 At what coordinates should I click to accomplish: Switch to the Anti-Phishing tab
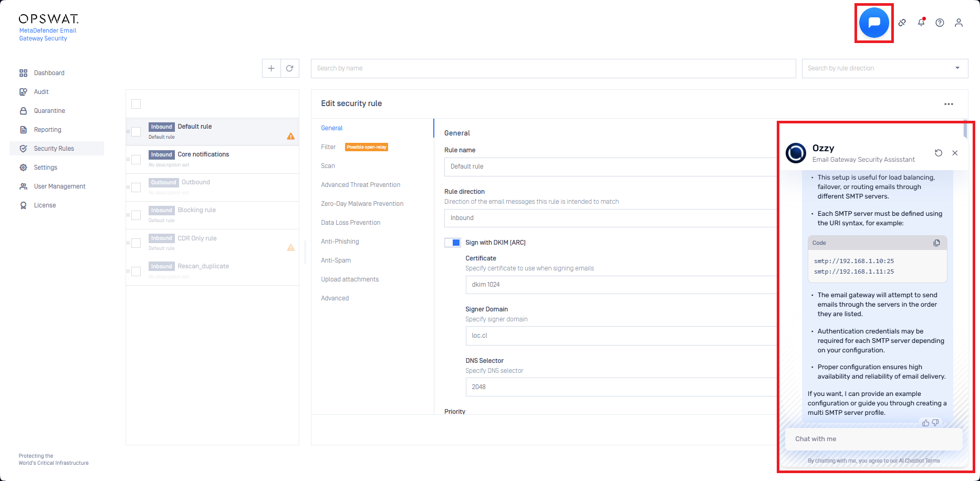340,242
